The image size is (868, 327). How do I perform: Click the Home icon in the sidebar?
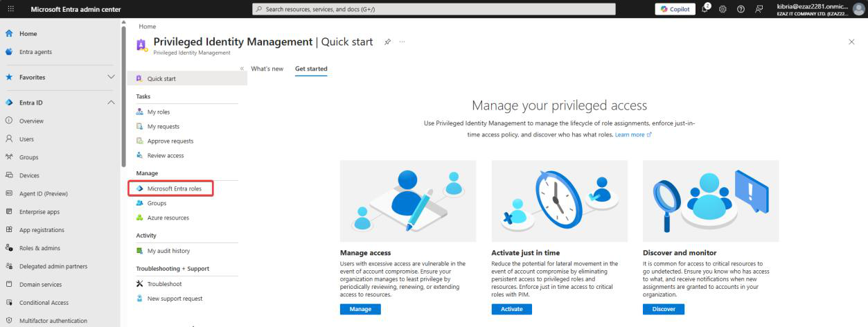pyautogui.click(x=9, y=33)
